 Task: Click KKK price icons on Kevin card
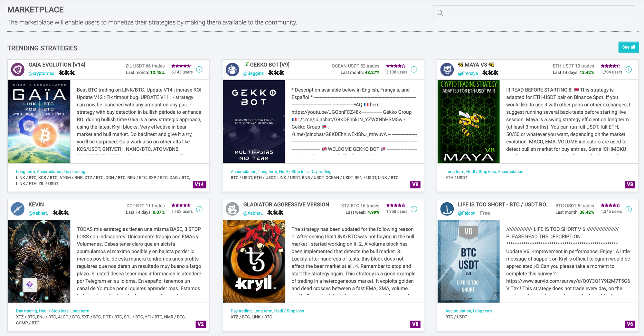[x=61, y=212]
